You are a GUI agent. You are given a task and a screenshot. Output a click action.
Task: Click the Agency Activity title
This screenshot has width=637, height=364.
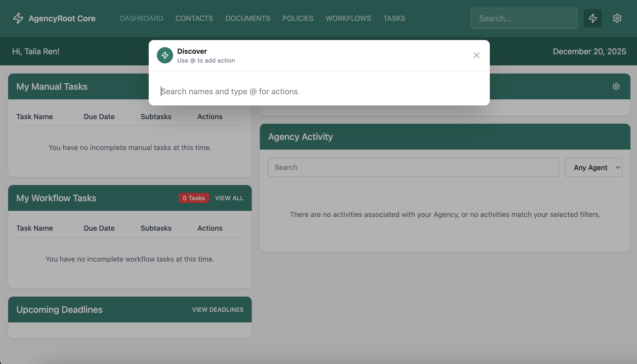coord(300,137)
